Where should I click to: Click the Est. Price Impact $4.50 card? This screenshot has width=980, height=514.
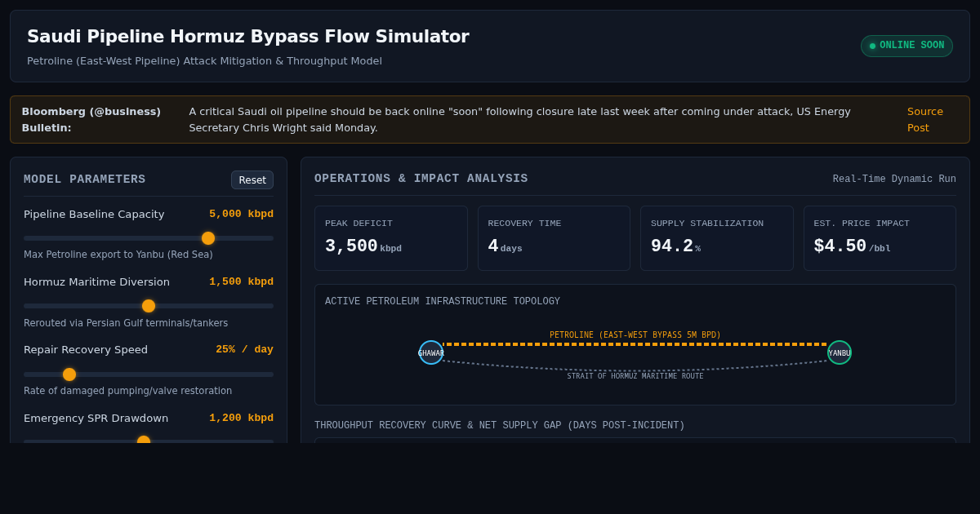pyautogui.click(x=880, y=238)
